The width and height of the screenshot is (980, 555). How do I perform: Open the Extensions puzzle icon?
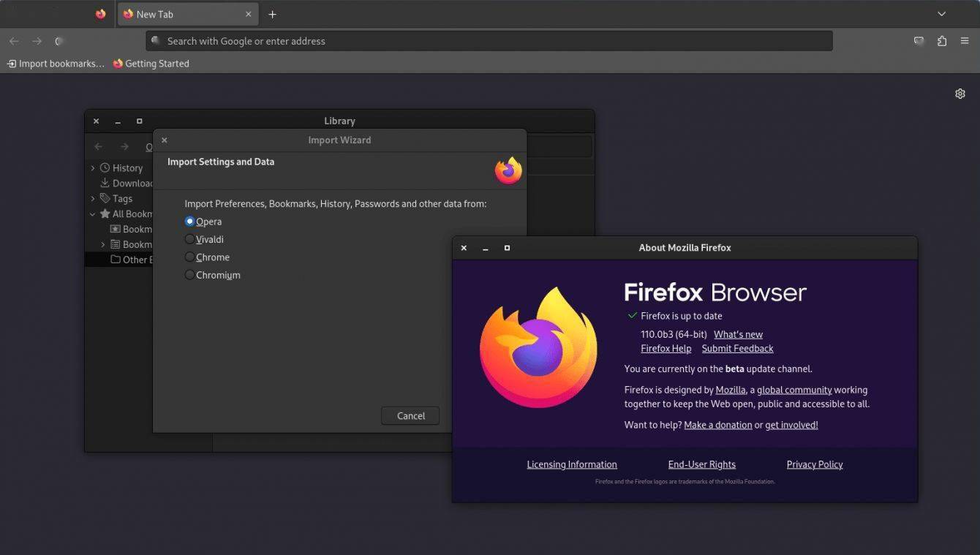pos(942,41)
